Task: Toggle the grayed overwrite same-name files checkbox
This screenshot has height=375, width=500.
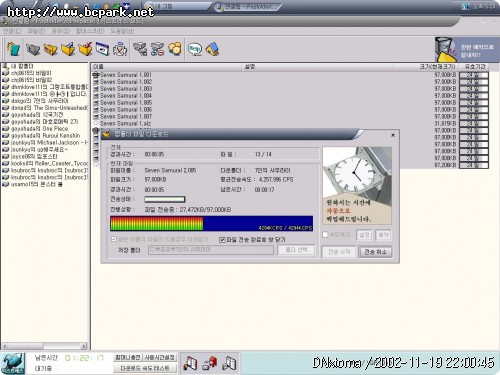Action: click(x=113, y=239)
